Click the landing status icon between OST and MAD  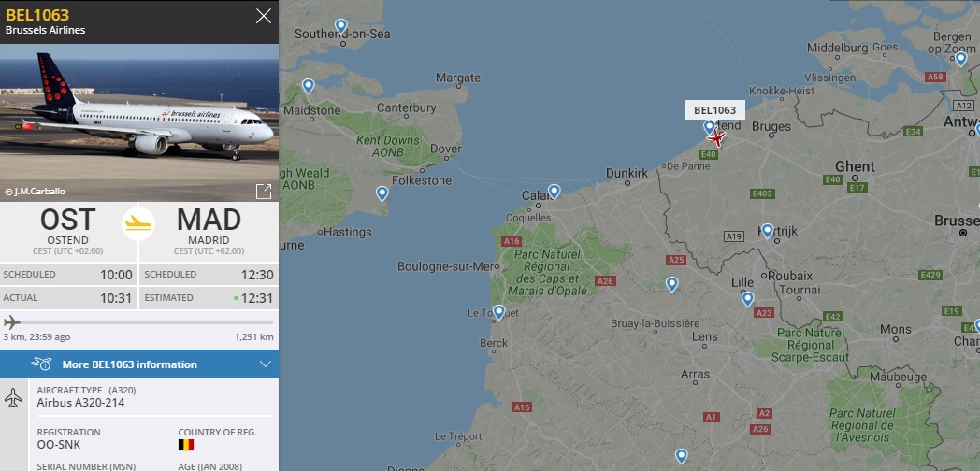click(x=138, y=222)
